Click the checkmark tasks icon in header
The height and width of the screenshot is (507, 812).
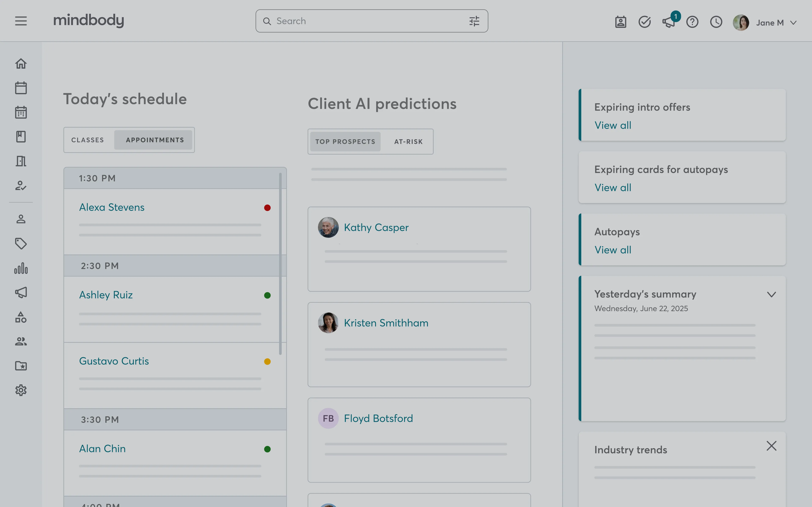point(644,22)
